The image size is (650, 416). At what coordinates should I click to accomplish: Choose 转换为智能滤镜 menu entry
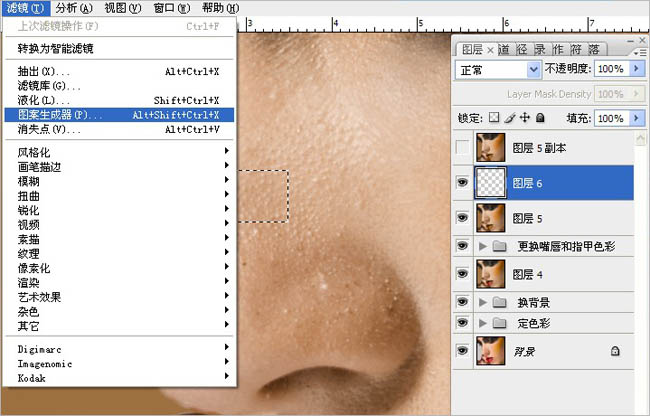(119, 48)
